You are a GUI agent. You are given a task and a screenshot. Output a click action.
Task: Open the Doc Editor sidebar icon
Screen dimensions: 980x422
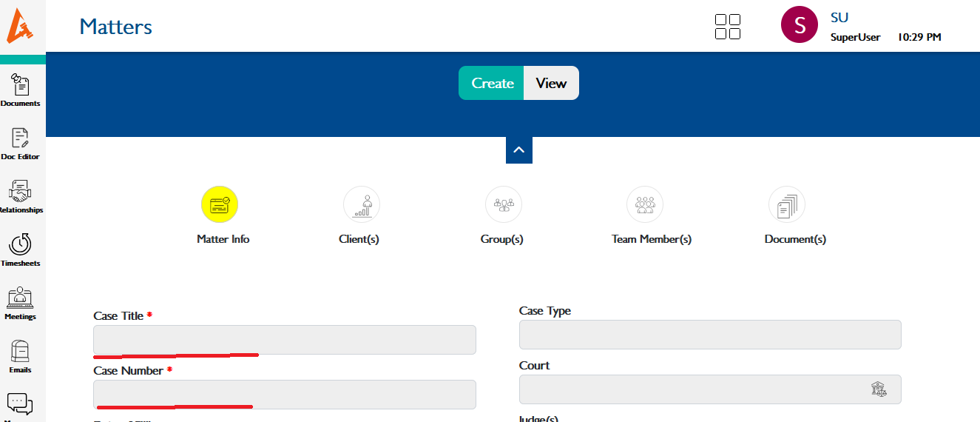20,138
